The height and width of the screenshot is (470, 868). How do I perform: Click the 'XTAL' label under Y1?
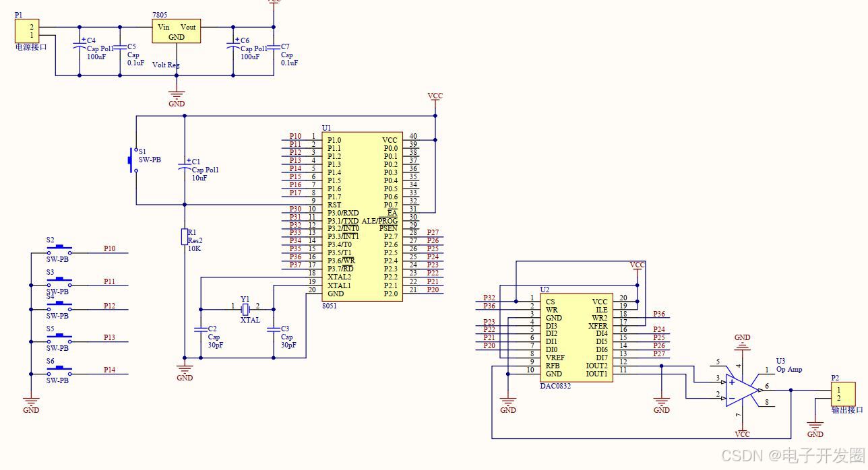click(x=250, y=321)
